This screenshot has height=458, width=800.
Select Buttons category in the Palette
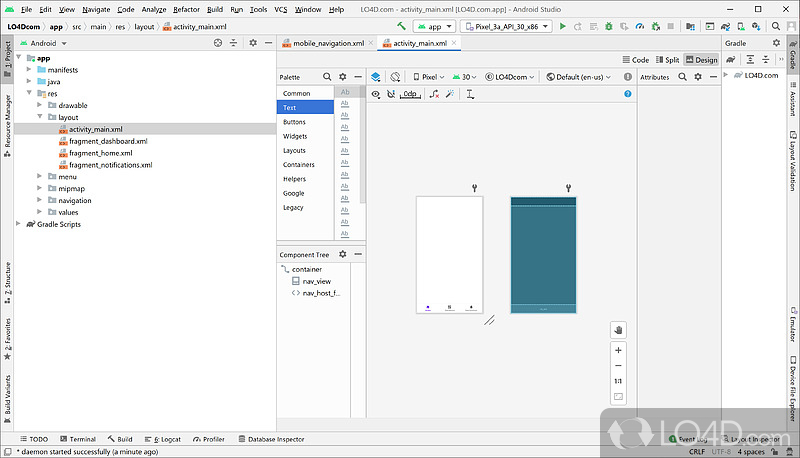tap(296, 122)
